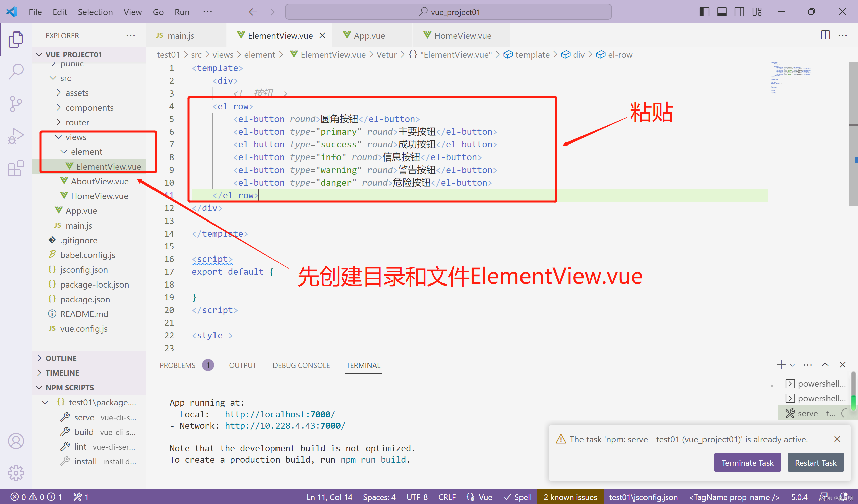858x504 pixels.
Task: Open the terminal launch profile dropdown
Action: (x=792, y=365)
